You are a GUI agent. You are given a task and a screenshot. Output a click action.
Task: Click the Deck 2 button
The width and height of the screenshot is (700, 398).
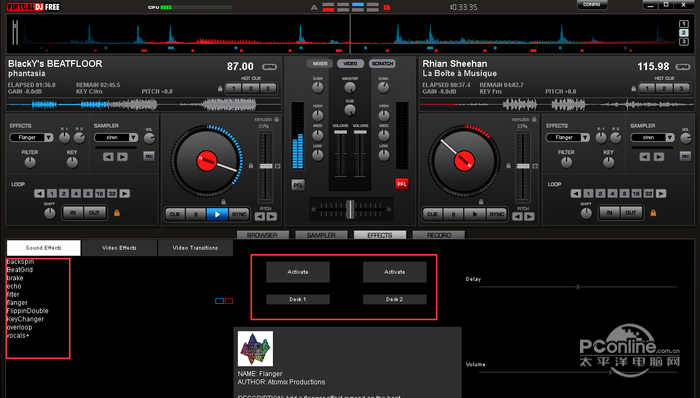395,299
